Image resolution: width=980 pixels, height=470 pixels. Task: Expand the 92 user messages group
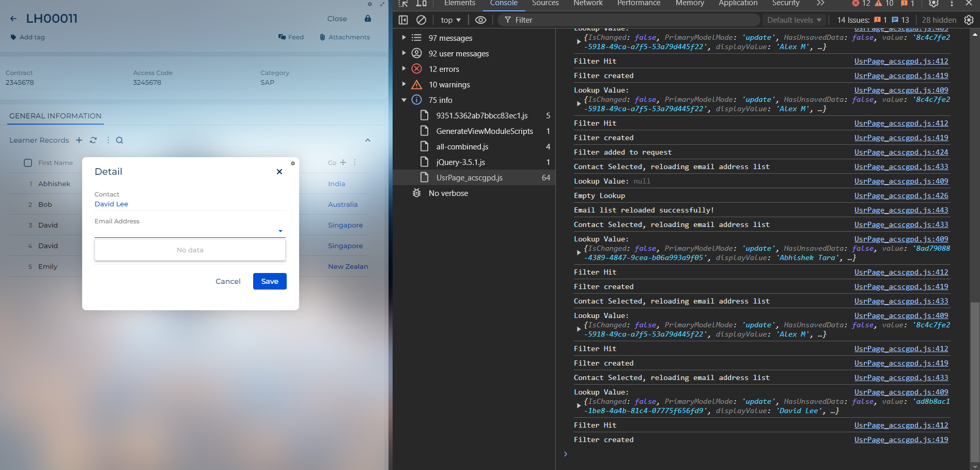(404, 53)
